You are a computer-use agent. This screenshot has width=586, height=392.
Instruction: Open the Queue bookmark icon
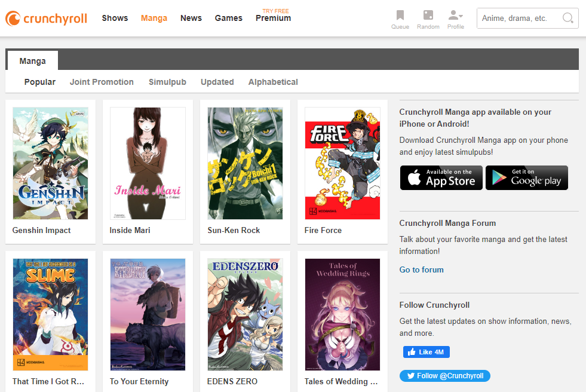(x=400, y=16)
